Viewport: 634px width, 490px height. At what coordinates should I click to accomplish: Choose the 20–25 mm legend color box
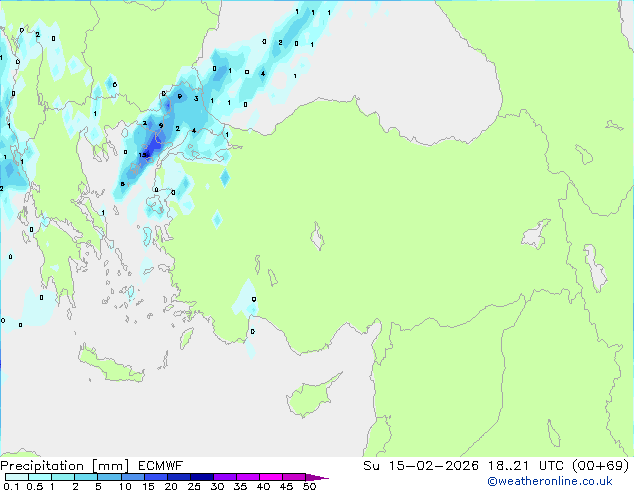point(178,477)
